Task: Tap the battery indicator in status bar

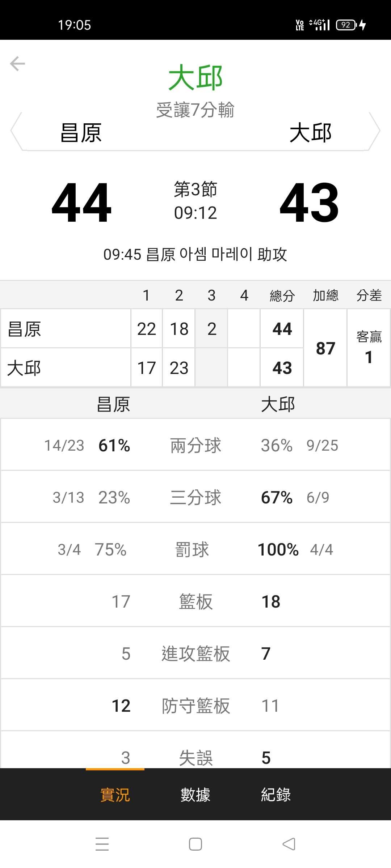Action: coord(346,25)
